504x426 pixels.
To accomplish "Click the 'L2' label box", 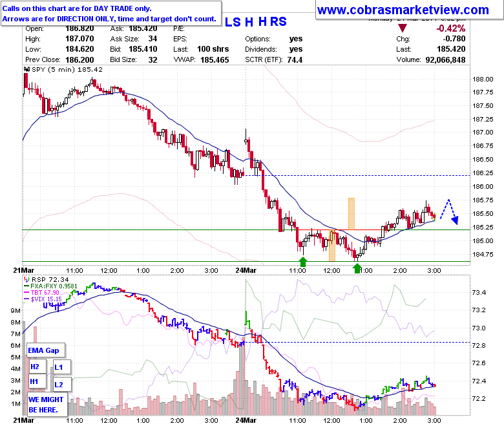I will click(x=62, y=385).
